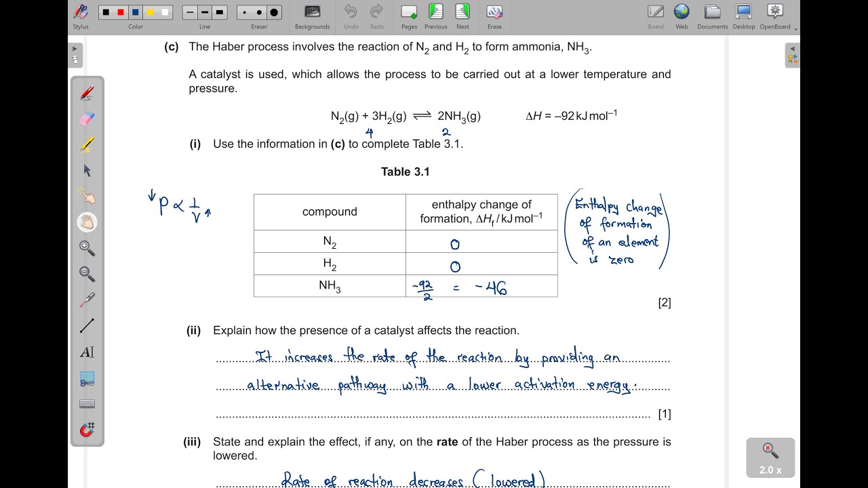Click the 'compound' table header cell

[x=330, y=211]
